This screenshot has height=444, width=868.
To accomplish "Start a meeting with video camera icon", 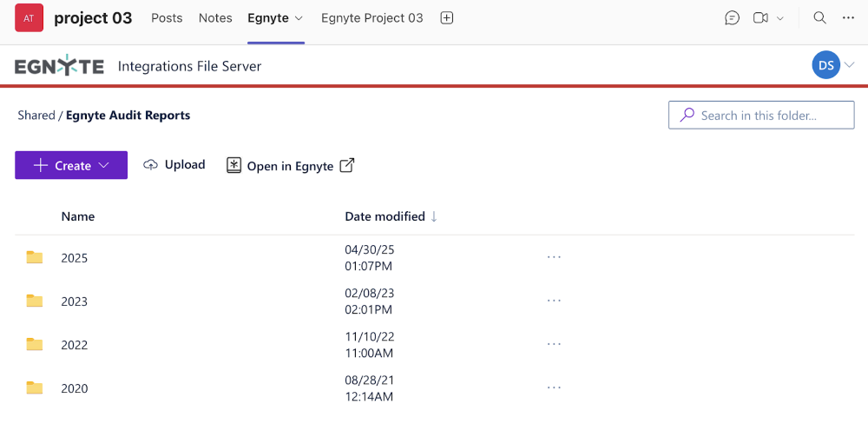I will (760, 17).
